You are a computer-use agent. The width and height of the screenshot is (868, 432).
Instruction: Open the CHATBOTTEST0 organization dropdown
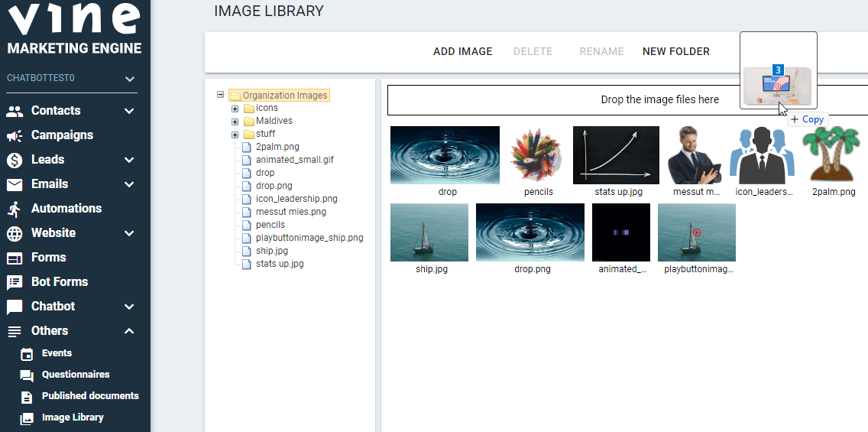(129, 79)
